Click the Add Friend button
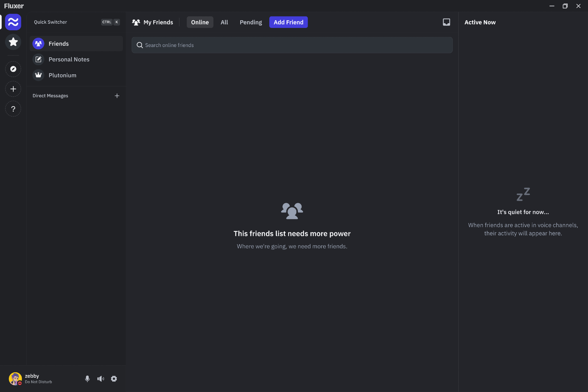The height and width of the screenshot is (392, 588). point(288,22)
